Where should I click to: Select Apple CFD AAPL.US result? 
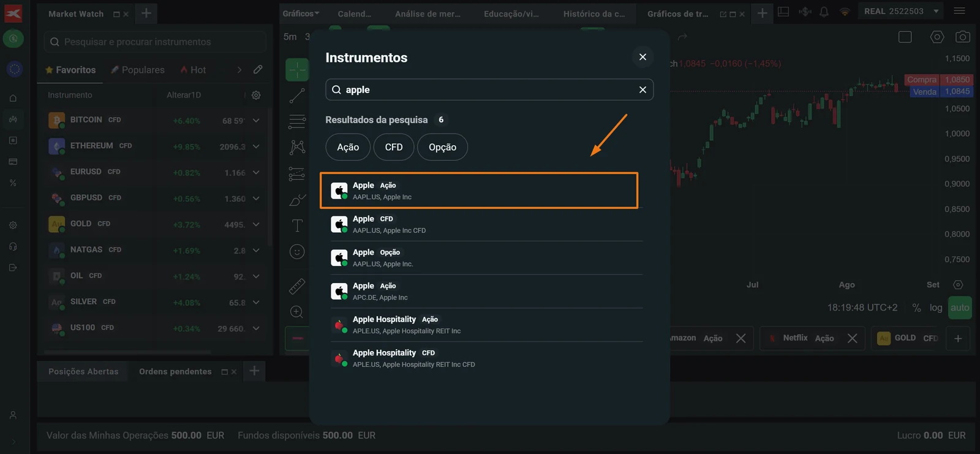click(486, 224)
